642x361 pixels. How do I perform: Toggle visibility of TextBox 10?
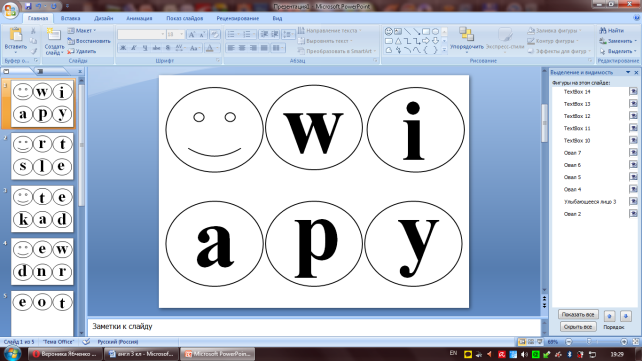(633, 140)
